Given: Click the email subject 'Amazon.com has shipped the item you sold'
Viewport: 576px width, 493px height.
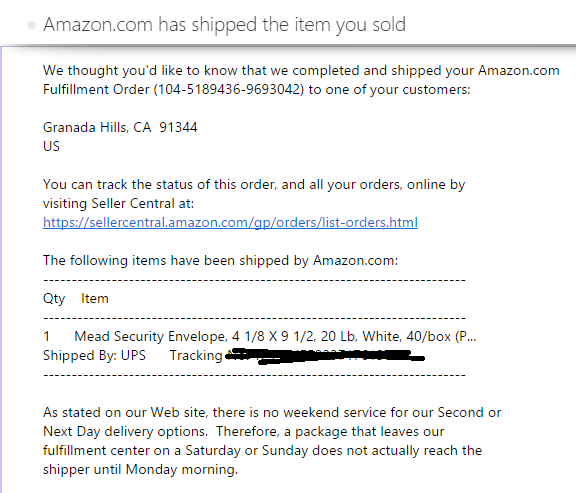Looking at the screenshot, I should [224, 25].
